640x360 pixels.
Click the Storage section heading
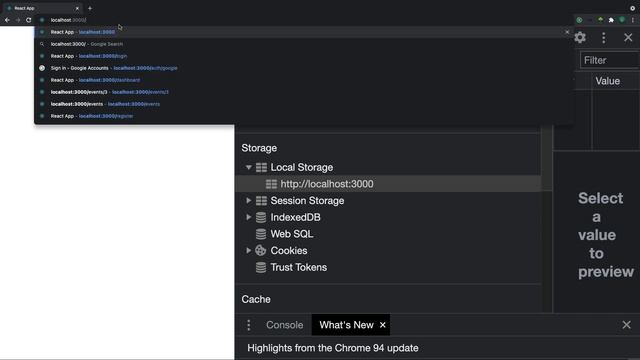pos(259,148)
